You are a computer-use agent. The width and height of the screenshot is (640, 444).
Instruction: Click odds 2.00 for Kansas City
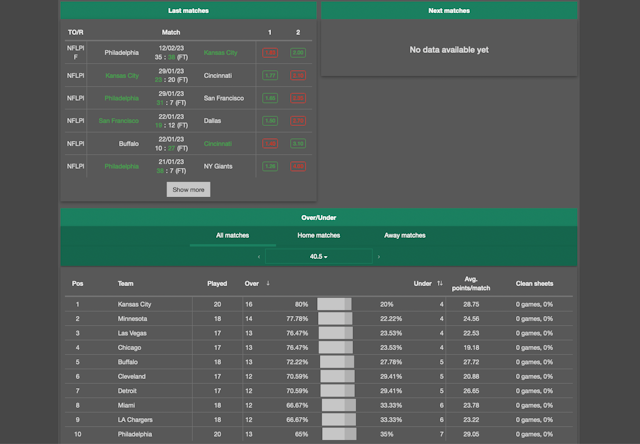pos(297,52)
